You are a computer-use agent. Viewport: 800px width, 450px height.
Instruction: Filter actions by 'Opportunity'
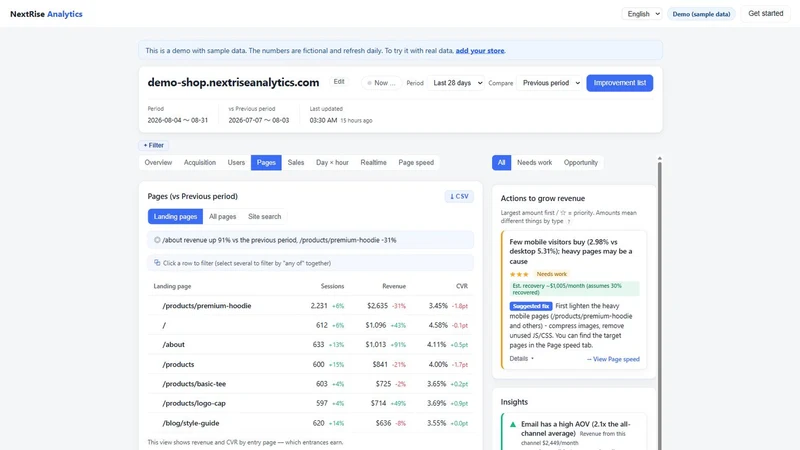[x=581, y=162]
